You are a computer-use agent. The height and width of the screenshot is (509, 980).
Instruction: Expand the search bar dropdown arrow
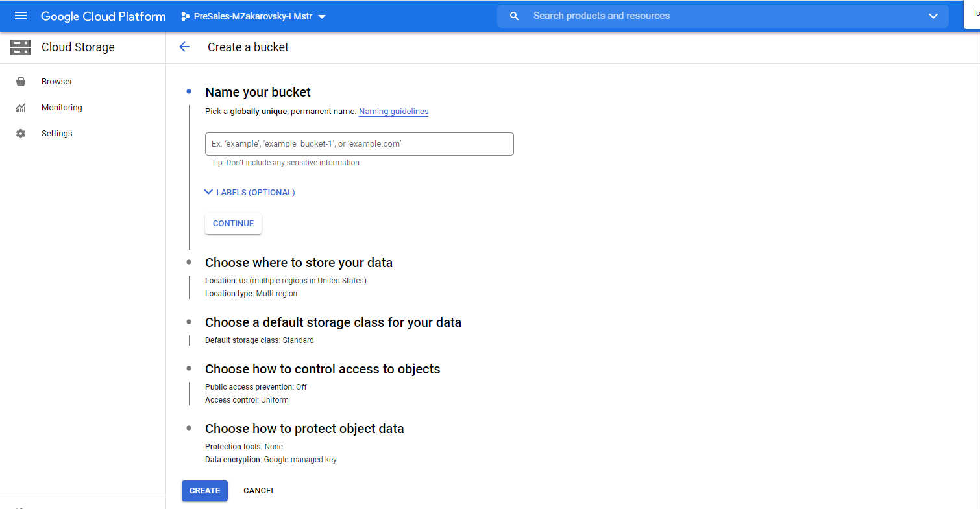click(933, 16)
